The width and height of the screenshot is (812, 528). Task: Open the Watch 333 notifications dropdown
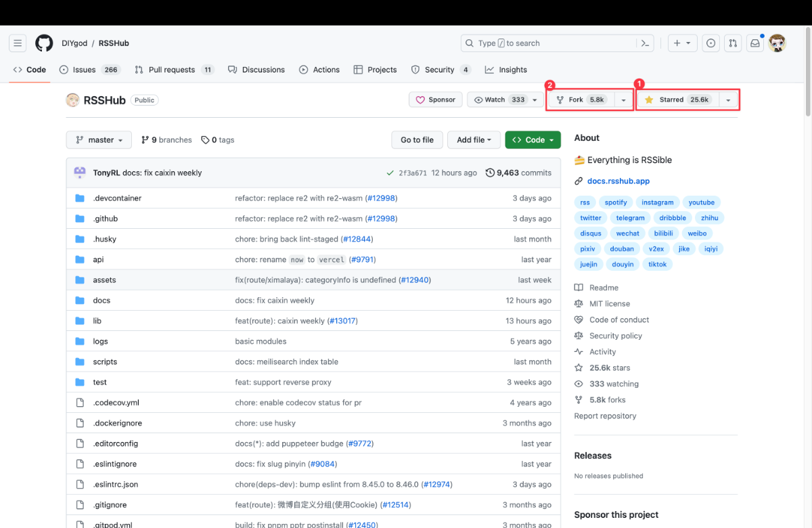coord(505,100)
